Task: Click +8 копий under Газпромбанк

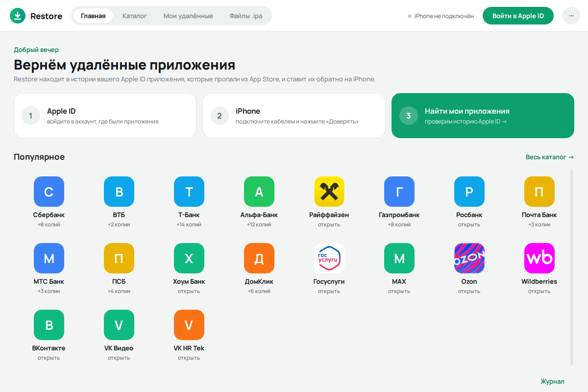Action: (x=399, y=224)
